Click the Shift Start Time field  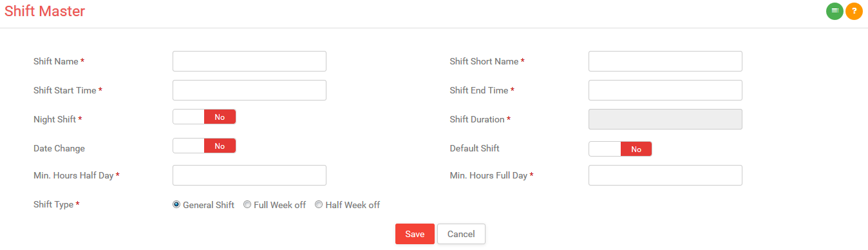[x=249, y=90]
